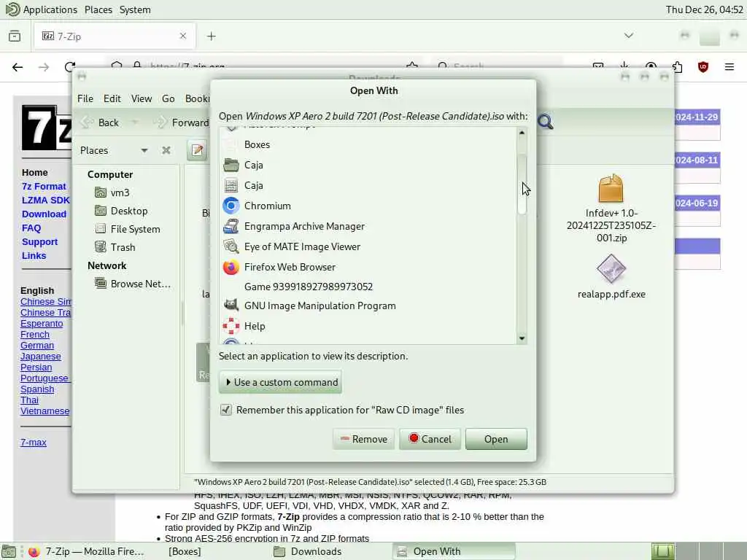
Task: Click Firefox back arrow
Action: pos(18,67)
